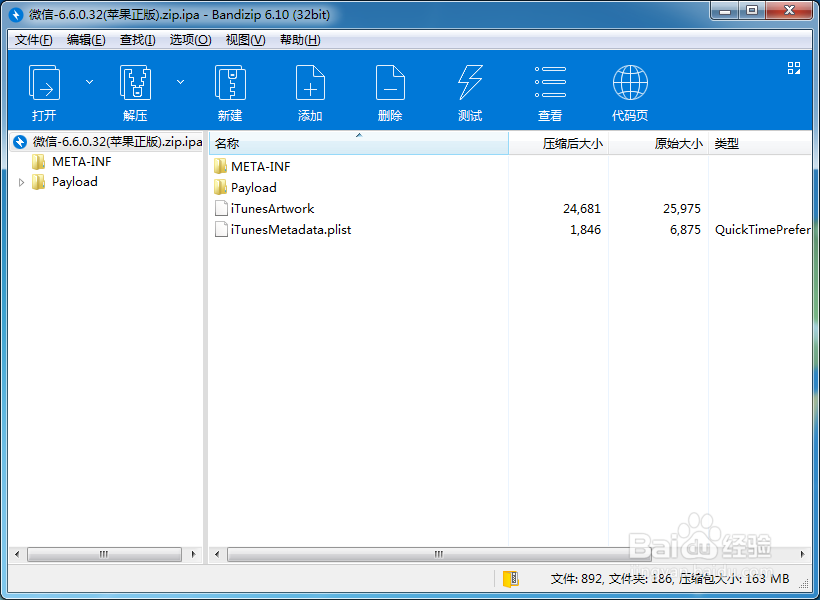Click left arrow of tree panel scrollbar
Image resolution: width=820 pixels, height=600 pixels.
coord(17,554)
